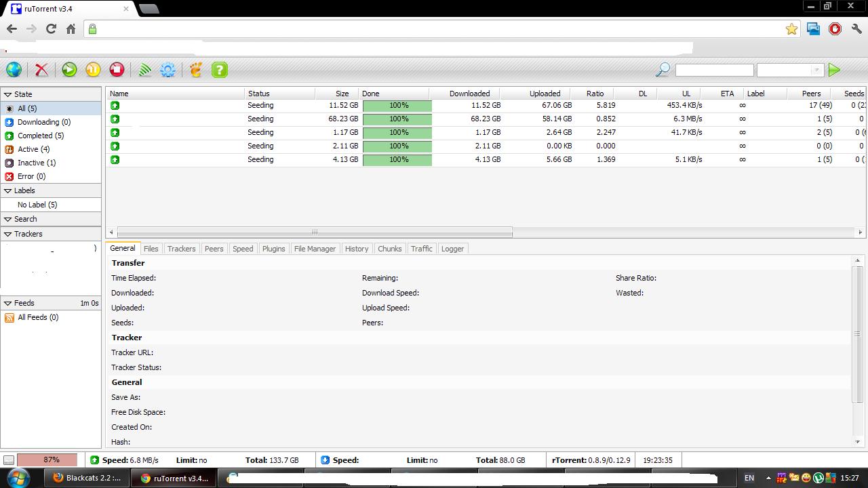Click the disk icon at status bar start

tap(8, 460)
